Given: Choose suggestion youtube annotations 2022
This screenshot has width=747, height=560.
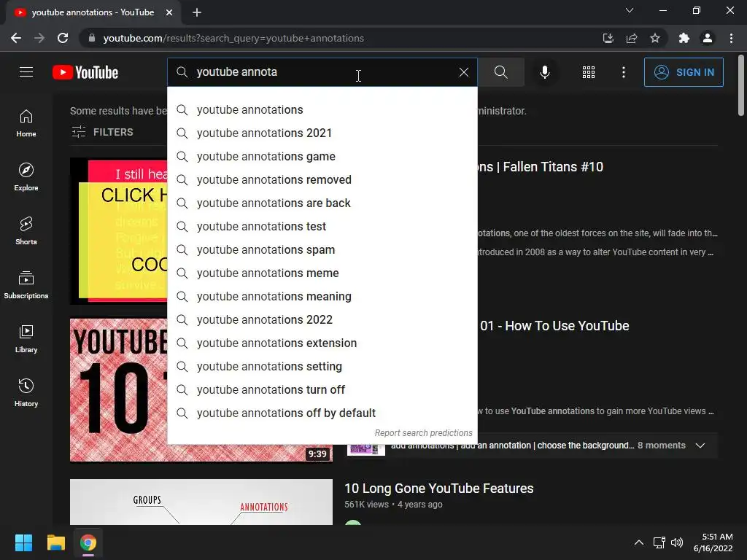Looking at the screenshot, I should [322, 319].
